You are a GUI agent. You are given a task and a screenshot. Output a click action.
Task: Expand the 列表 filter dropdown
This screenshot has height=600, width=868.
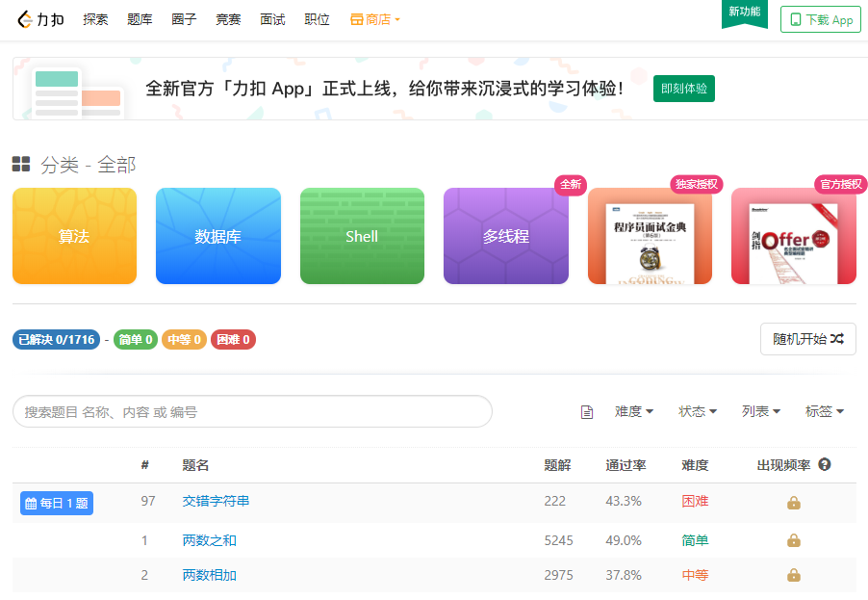pos(761,411)
